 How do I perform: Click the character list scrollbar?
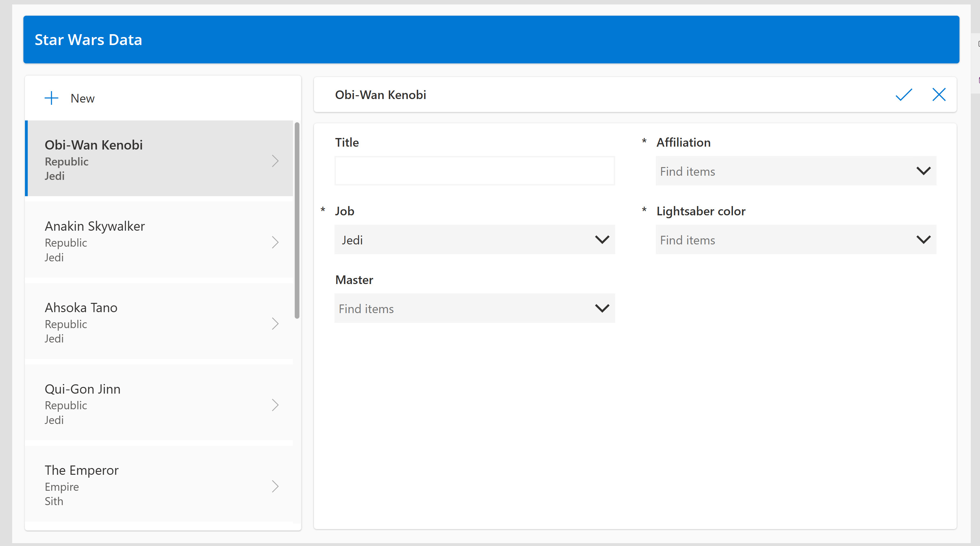297,220
